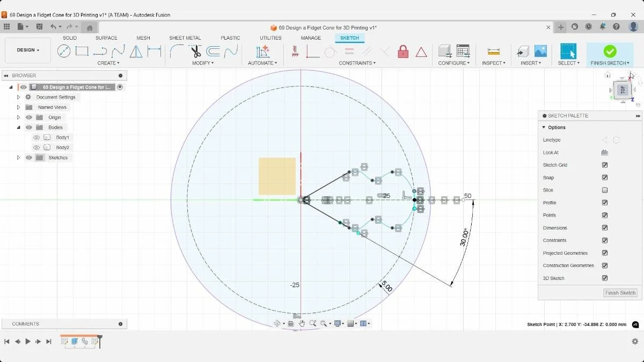Click the Measure ruler icon
The image size is (644, 362).
(x=494, y=51)
